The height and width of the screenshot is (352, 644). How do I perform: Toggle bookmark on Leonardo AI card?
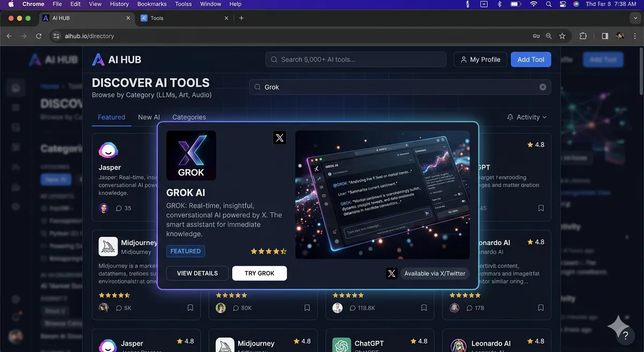coord(541,308)
